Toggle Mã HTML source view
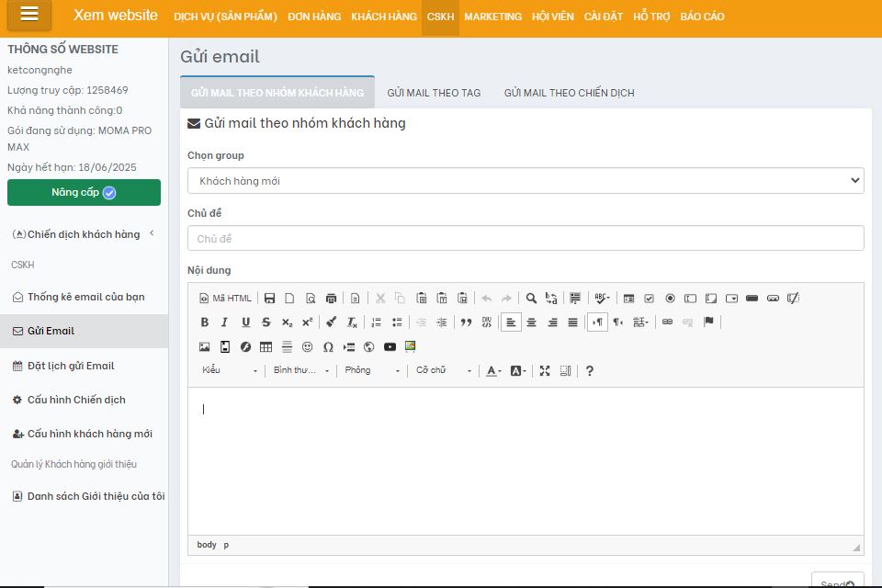 [x=225, y=299]
